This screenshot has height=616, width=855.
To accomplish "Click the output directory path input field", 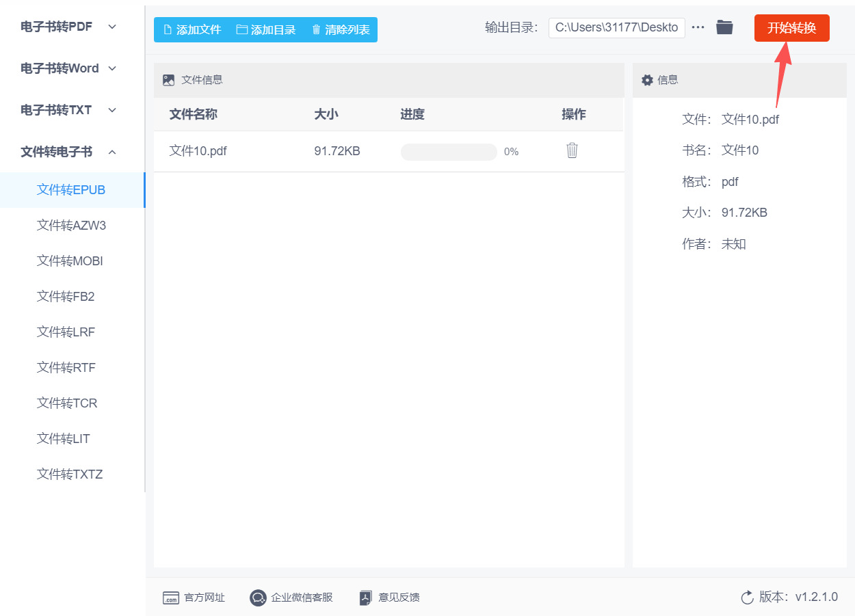I will click(616, 27).
